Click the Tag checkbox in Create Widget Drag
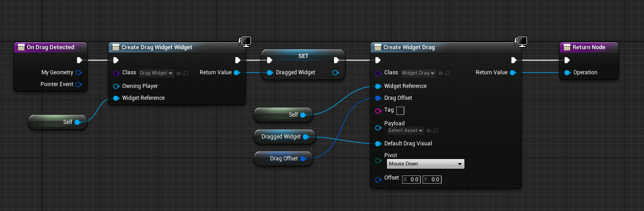 (400, 110)
